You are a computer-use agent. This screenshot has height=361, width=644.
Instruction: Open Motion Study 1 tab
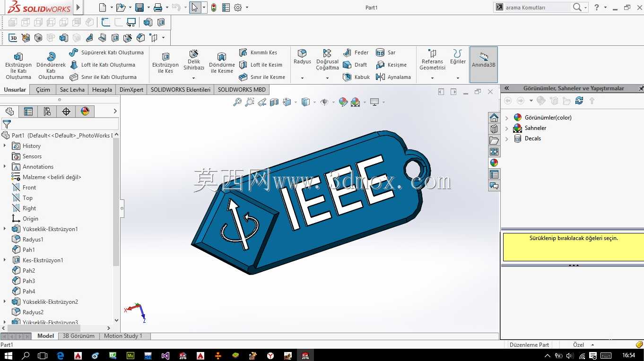point(123,336)
